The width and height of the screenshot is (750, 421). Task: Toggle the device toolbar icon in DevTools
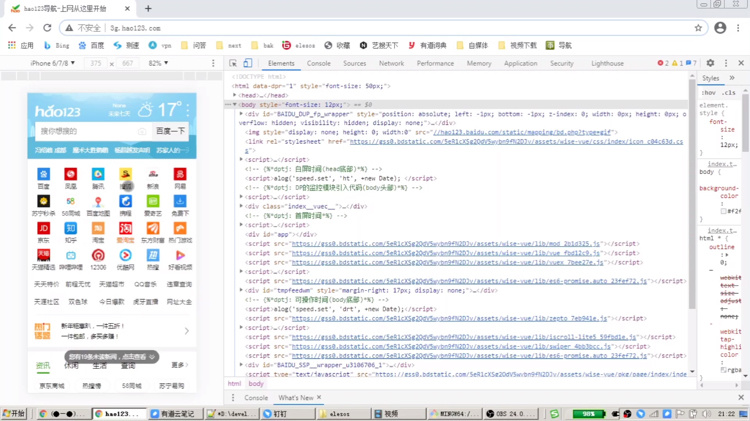(x=247, y=63)
